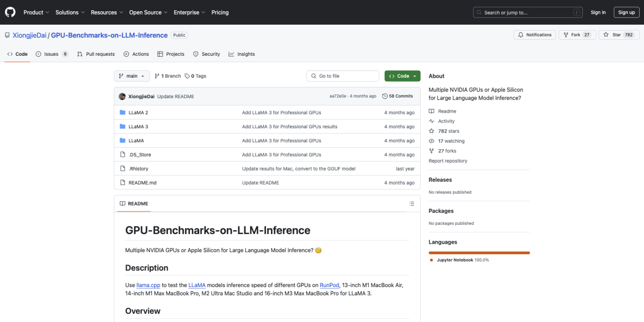
Task: Click the Notifications bell button
Action: click(x=535, y=35)
